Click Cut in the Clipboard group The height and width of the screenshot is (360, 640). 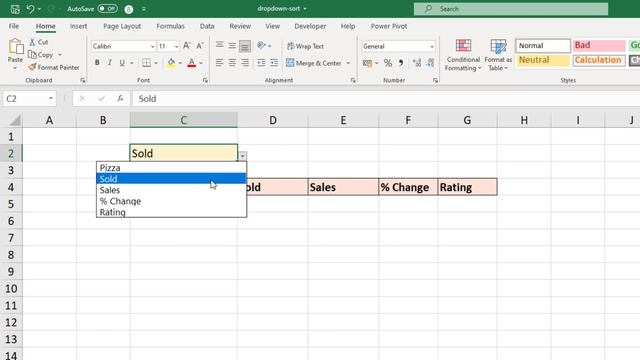(x=39, y=42)
